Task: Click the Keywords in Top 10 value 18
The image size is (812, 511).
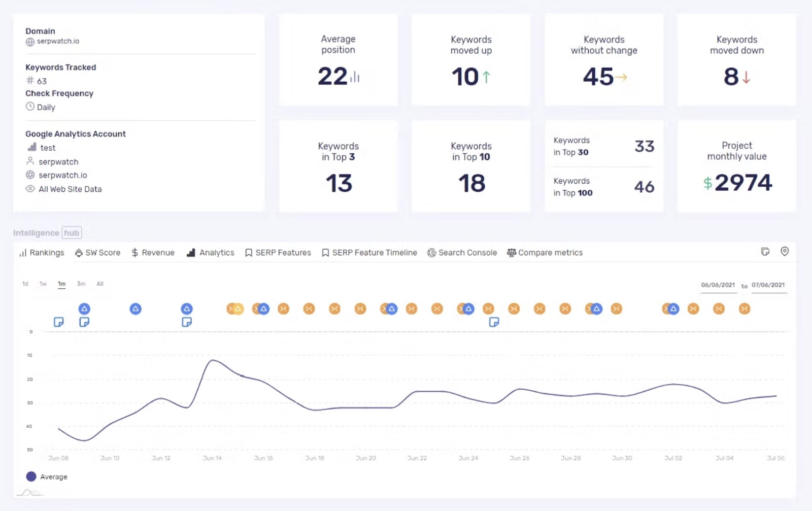Action: [x=472, y=183]
